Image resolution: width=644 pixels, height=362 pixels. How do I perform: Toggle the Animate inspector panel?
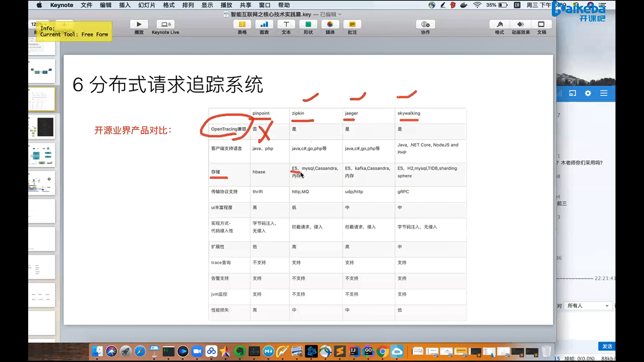521,24
